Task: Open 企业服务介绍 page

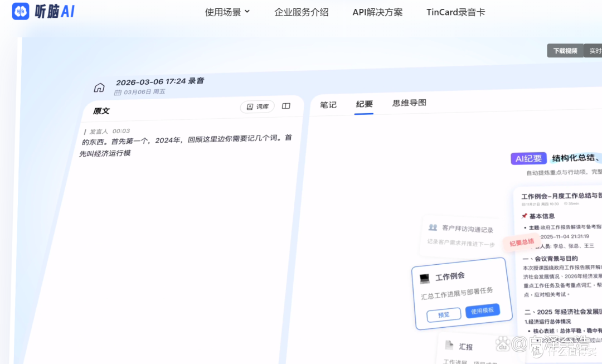Action: (x=302, y=12)
